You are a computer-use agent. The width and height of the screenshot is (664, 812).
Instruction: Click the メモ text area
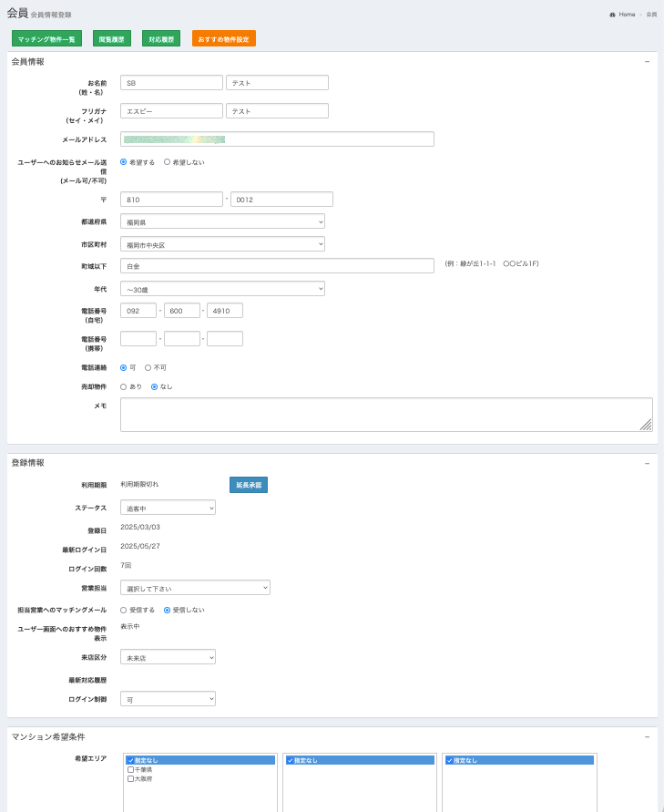click(386, 415)
